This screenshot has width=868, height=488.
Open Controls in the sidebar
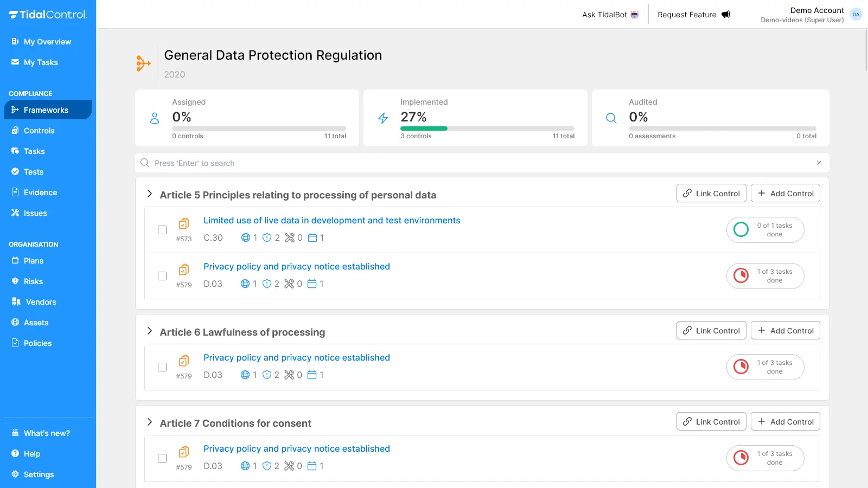pyautogui.click(x=39, y=131)
